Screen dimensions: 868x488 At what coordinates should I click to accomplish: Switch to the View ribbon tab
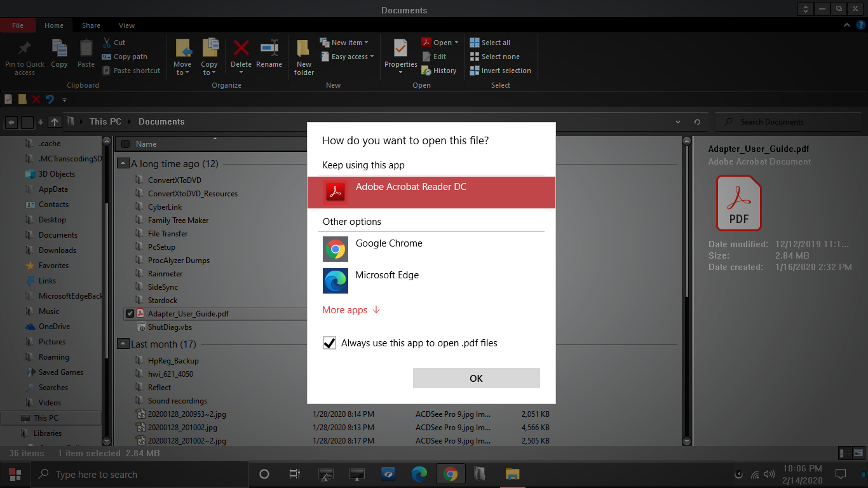[126, 25]
